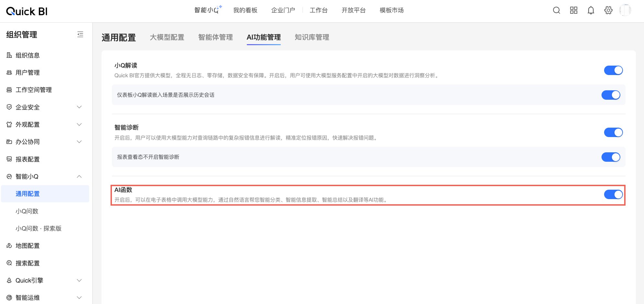Image resolution: width=644 pixels, height=304 pixels.
Task: Switch to the 智能体管理 tab
Action: pos(216,37)
